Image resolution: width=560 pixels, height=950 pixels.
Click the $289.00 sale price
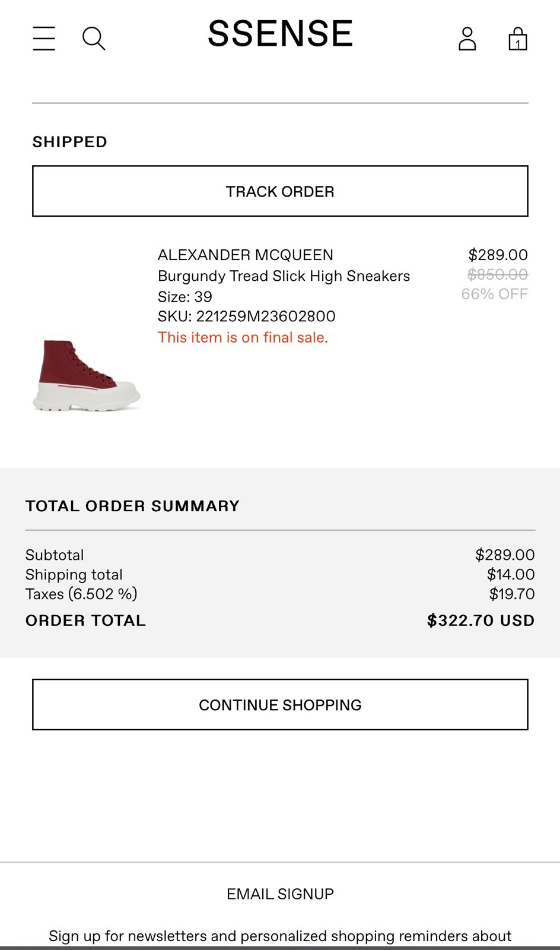click(498, 255)
